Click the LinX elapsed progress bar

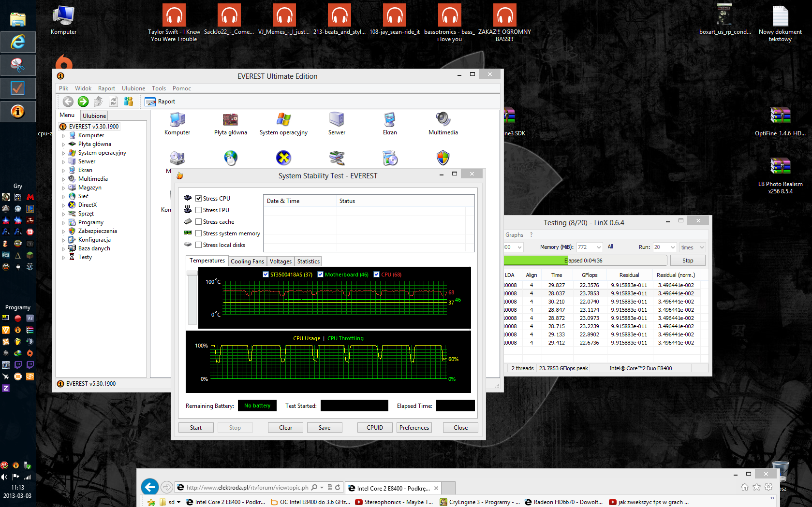point(585,261)
